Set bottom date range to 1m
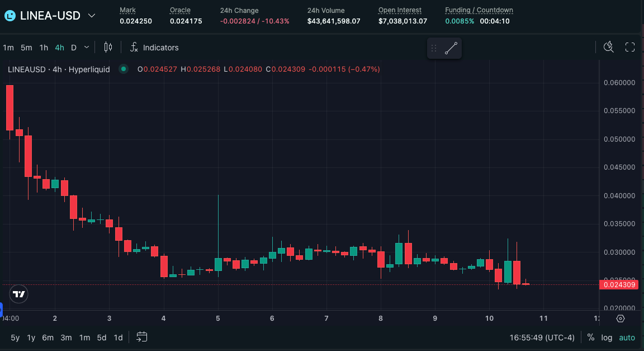644x351 pixels. (x=84, y=338)
